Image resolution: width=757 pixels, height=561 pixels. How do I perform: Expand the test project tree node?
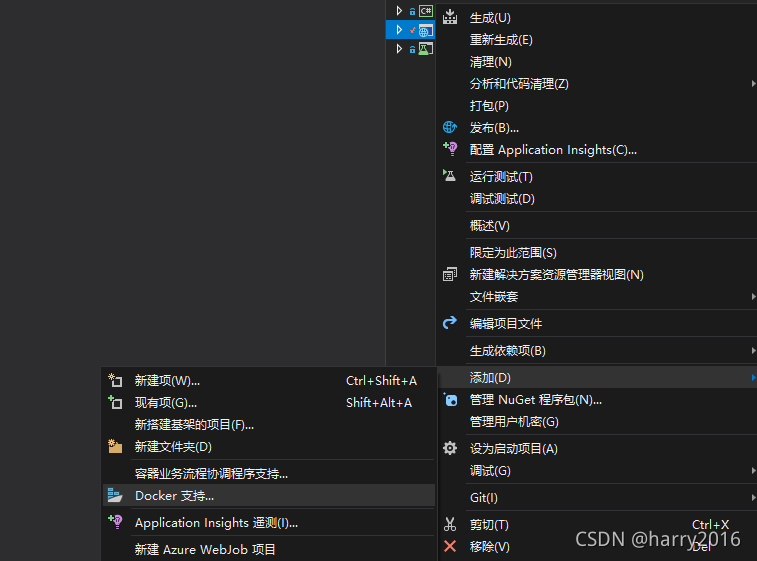[399, 49]
